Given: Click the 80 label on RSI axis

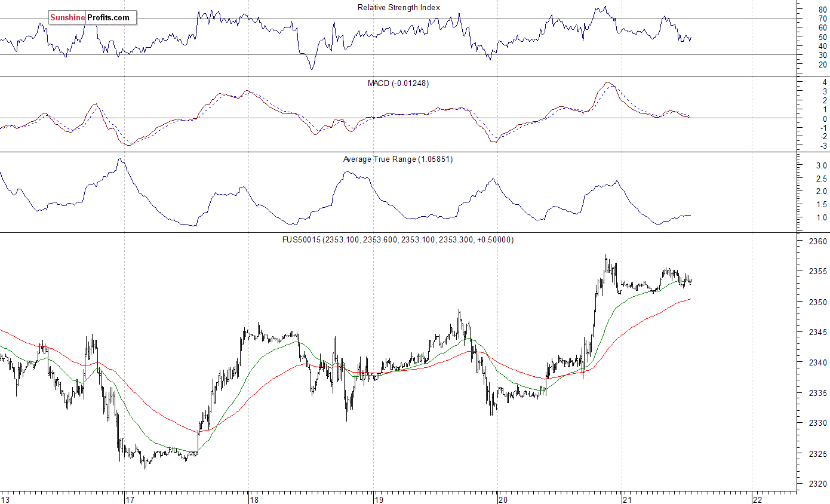Looking at the screenshot, I should pos(822,10).
